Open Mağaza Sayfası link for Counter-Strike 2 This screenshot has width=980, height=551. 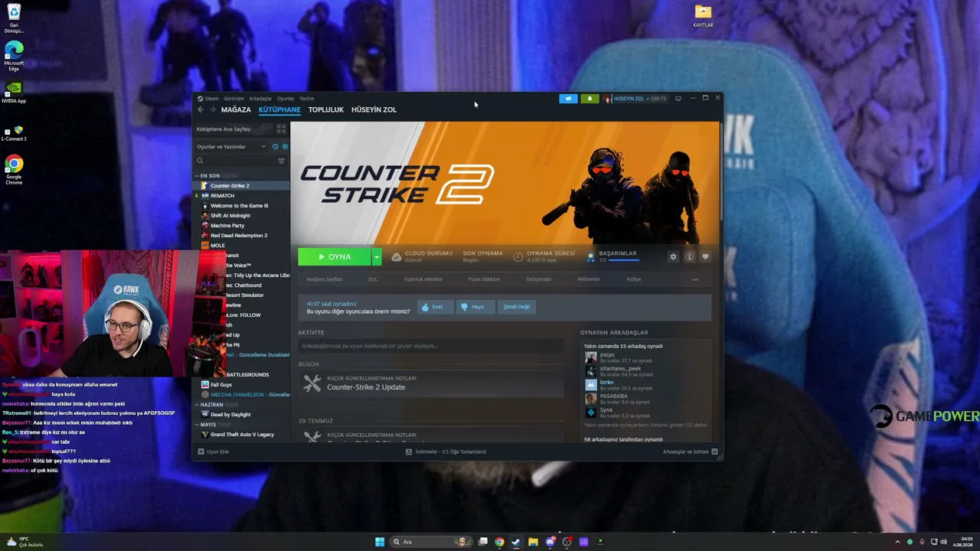point(325,279)
